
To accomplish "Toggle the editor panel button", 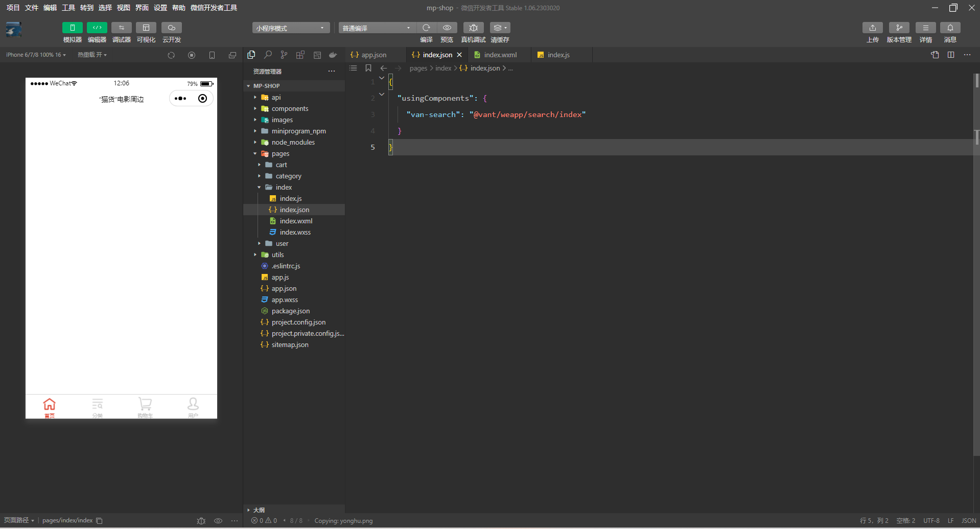I will pos(97,28).
